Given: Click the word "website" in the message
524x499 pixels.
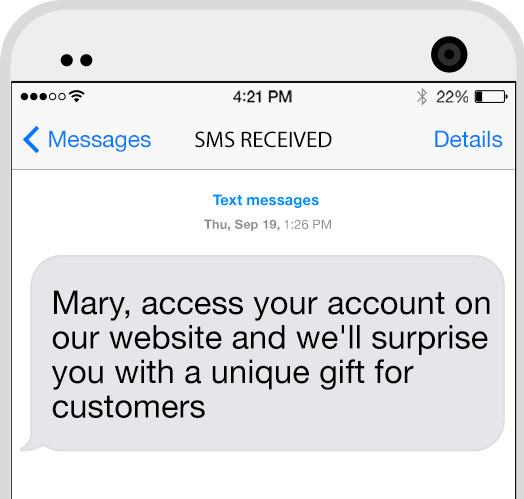Looking at the screenshot, I should click(166, 338).
